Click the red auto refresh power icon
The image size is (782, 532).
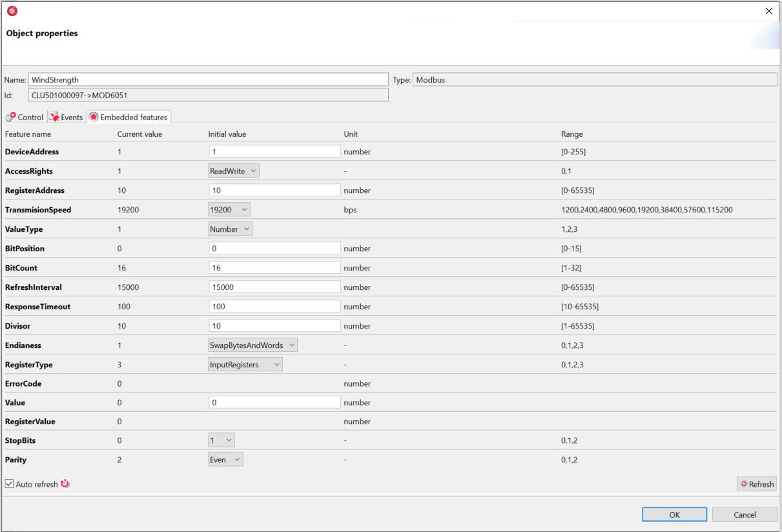click(x=65, y=484)
